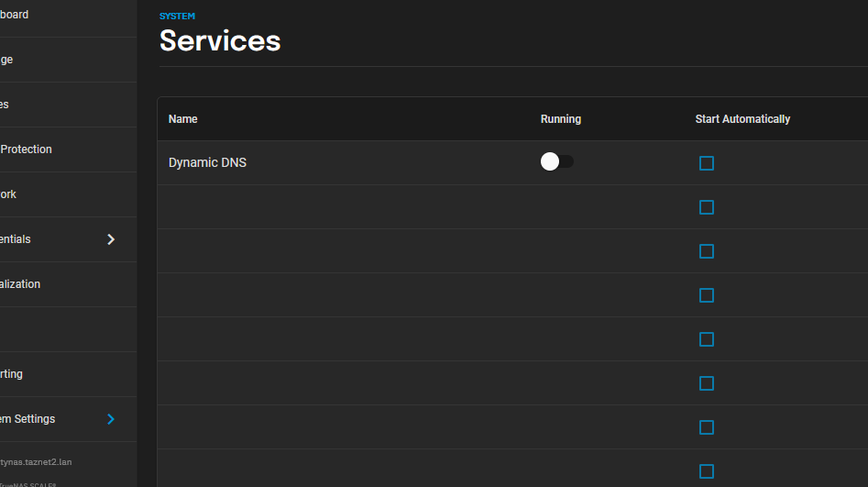868x487 pixels.
Task: Click the Dynamic DNS service name
Action: 207,163
